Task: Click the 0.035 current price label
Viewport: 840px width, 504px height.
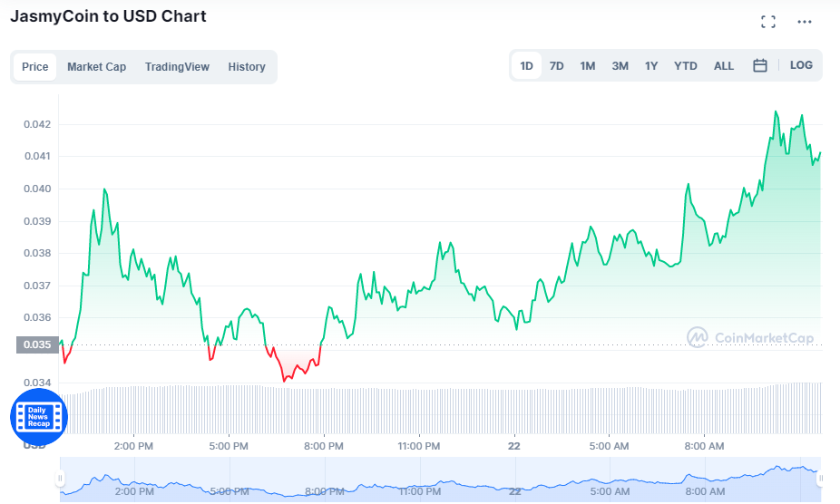Action: pyautogui.click(x=37, y=344)
